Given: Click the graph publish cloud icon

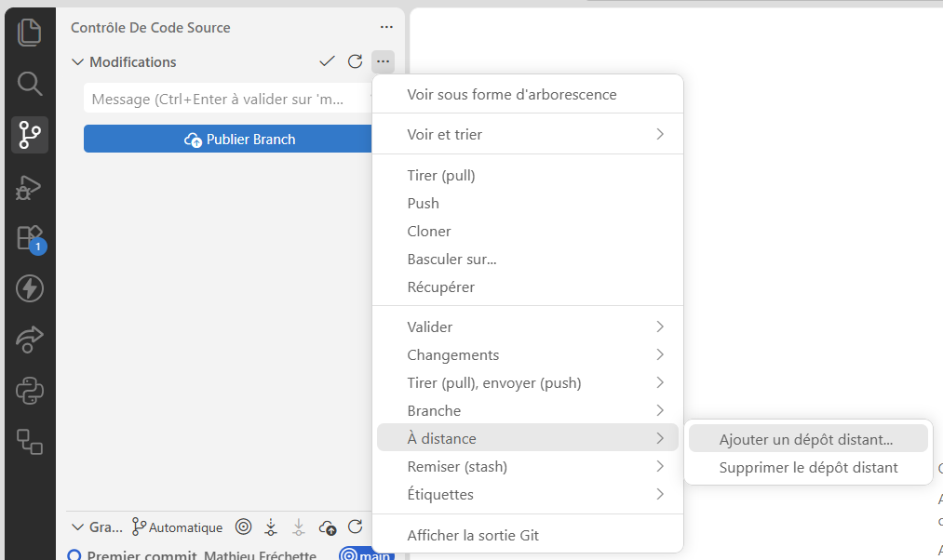Looking at the screenshot, I should tap(327, 527).
